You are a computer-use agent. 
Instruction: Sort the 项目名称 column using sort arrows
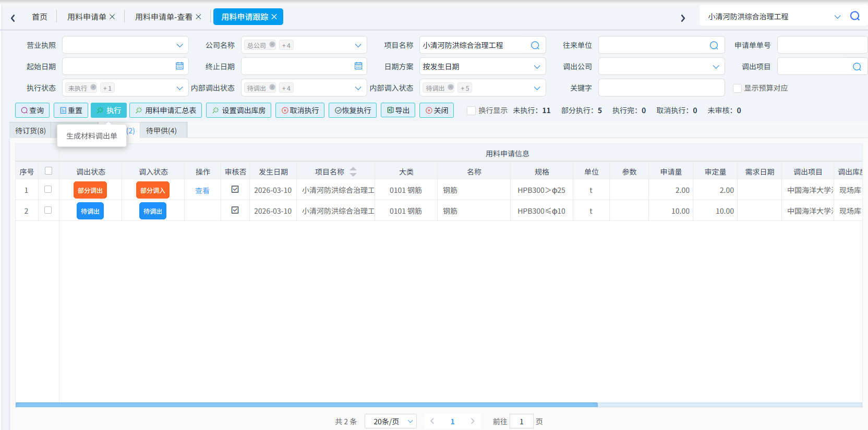click(353, 171)
